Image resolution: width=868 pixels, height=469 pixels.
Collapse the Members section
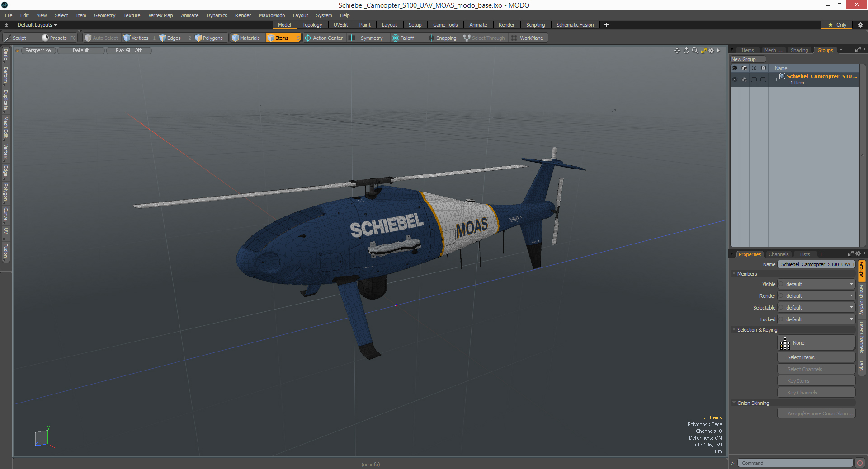(x=734, y=274)
